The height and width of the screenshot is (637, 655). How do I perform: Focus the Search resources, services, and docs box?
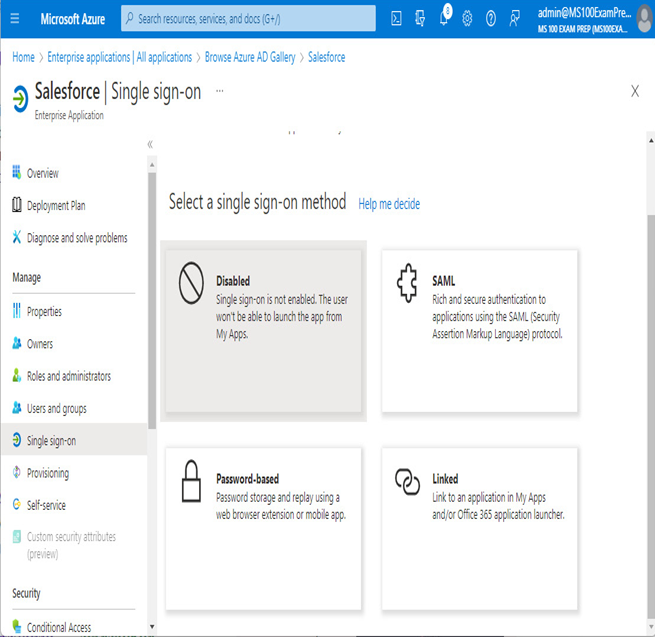pyautogui.click(x=248, y=18)
